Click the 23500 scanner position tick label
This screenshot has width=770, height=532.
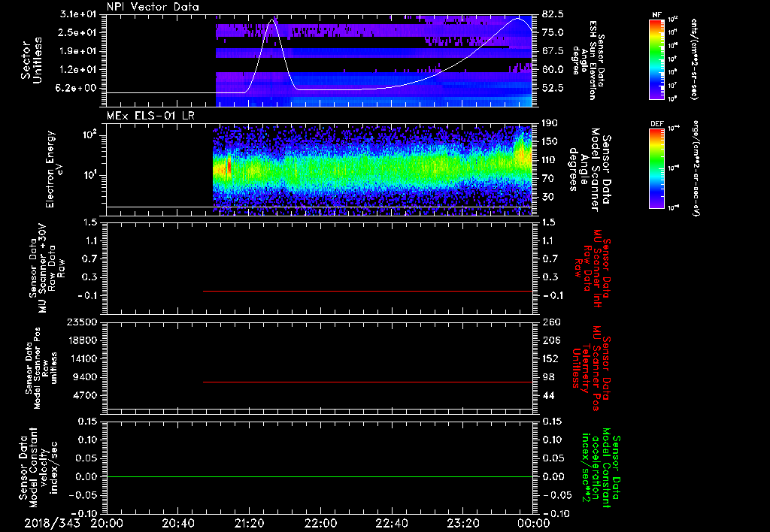click(x=82, y=322)
